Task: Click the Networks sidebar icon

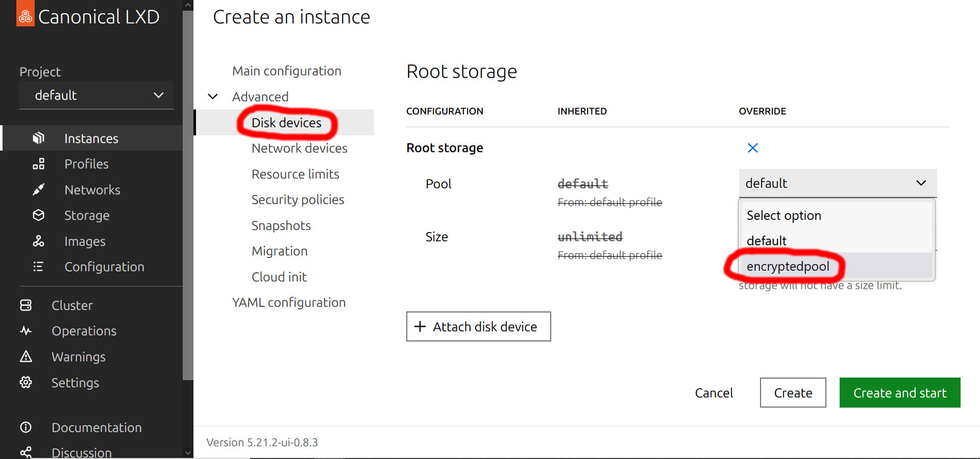Action: 38,190
